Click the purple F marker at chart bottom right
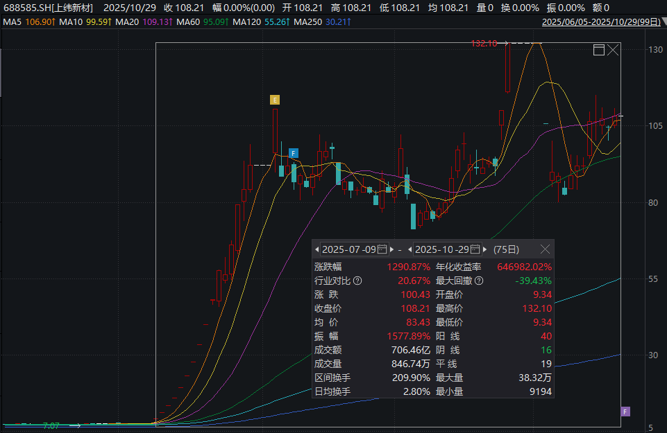The image size is (667, 433). tap(625, 411)
